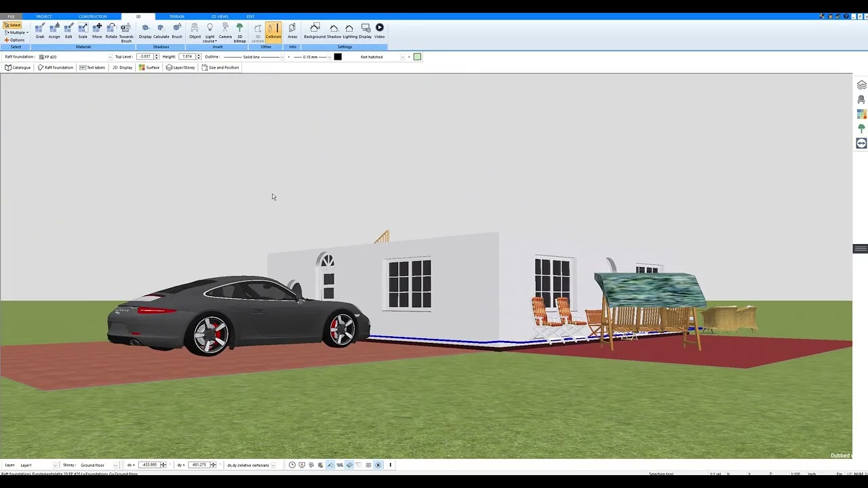
Task: Insert a 3D Object
Action: tap(195, 30)
